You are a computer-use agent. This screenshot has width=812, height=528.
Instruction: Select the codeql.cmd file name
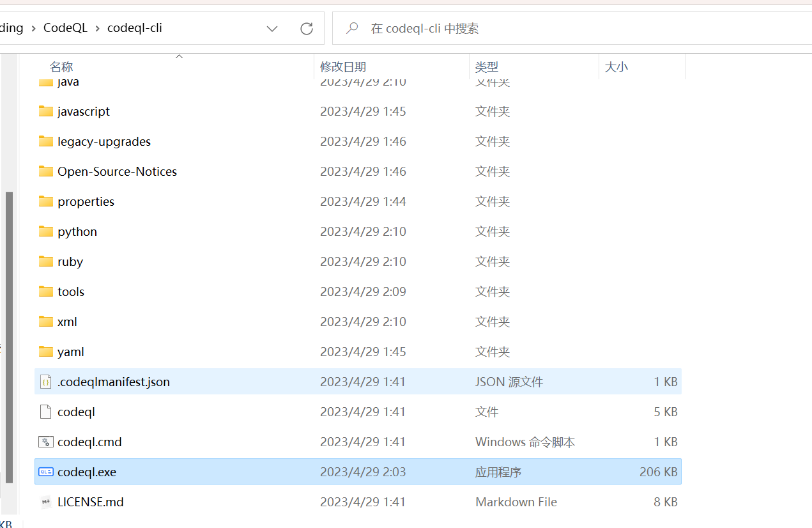click(x=89, y=442)
